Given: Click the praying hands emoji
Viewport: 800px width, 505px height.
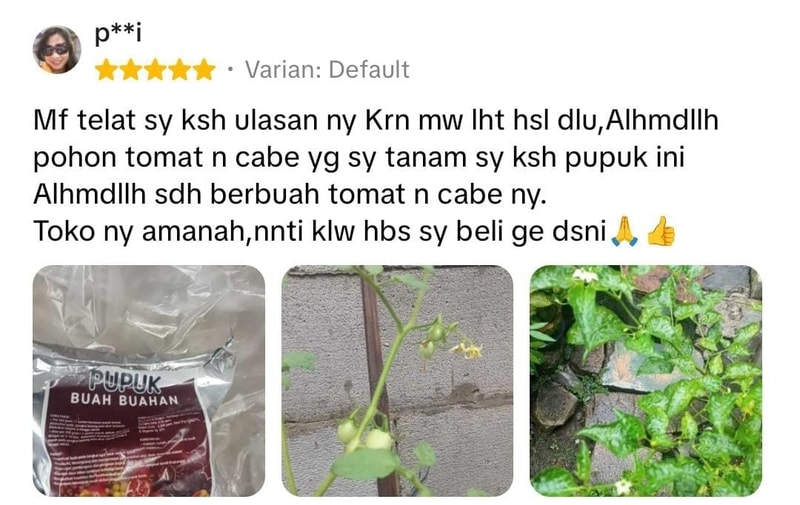Looking at the screenshot, I should pos(624,232).
